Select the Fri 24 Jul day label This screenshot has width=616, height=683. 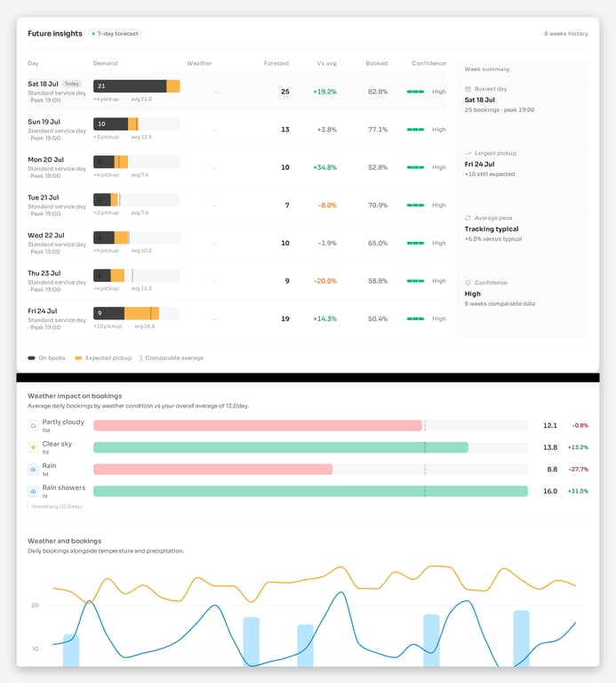pos(43,311)
